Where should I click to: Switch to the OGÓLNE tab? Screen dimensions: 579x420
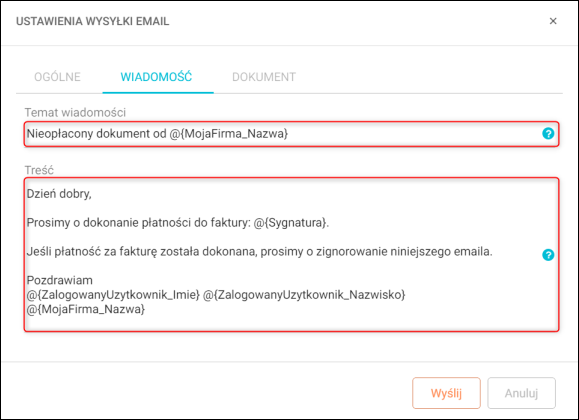coord(57,77)
